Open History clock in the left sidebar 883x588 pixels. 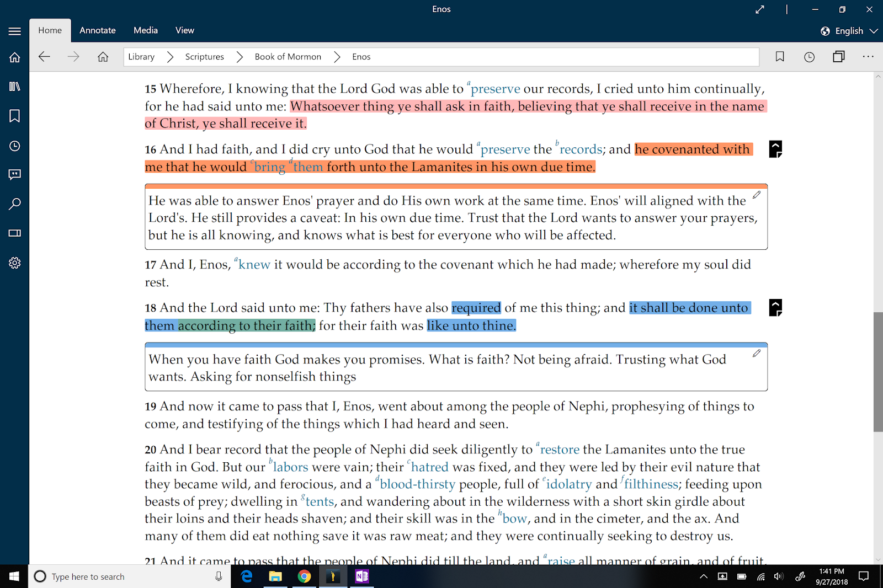(15, 146)
